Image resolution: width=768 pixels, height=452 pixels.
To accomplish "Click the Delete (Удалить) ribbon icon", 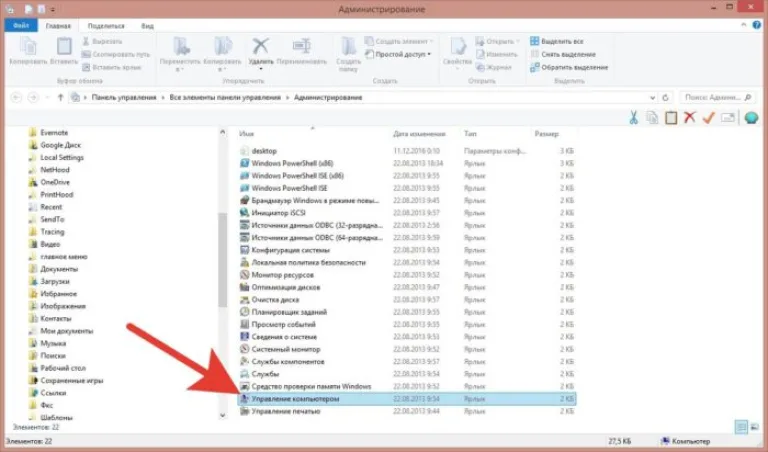I will 260,47.
